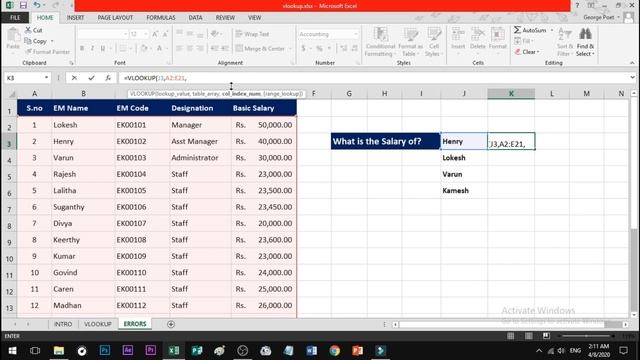The height and width of the screenshot is (360, 640).
Task: Open PowerPoint from the taskbar
Action: (x=358, y=351)
